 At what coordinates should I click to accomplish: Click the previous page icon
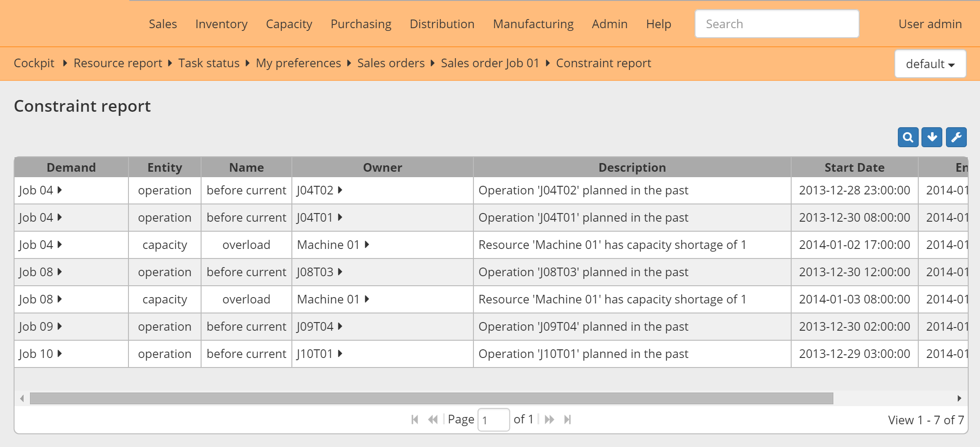coord(433,419)
